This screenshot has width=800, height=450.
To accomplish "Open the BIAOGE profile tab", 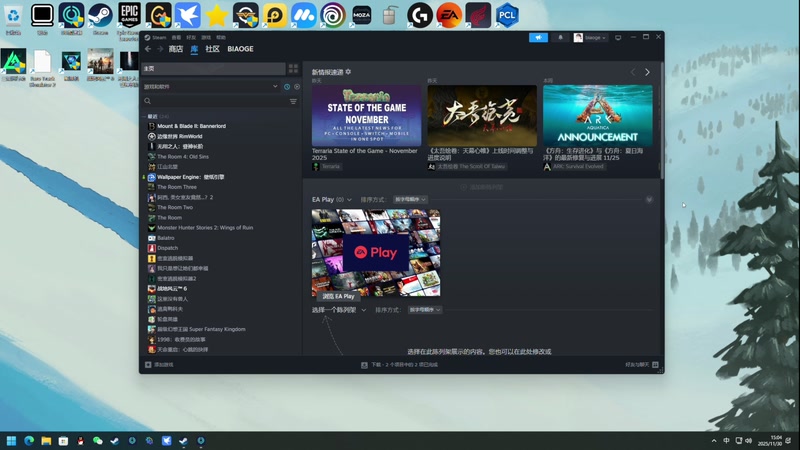I will 240,49.
